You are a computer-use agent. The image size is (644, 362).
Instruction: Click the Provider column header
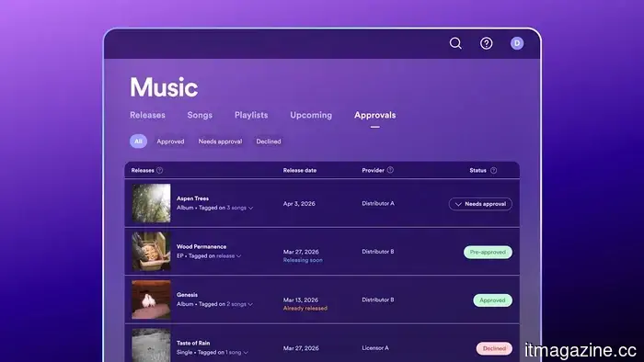373,170
